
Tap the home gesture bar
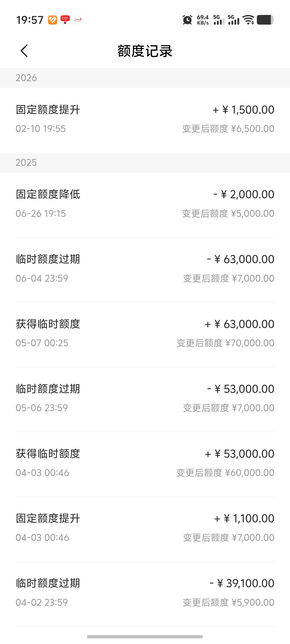[145, 636]
